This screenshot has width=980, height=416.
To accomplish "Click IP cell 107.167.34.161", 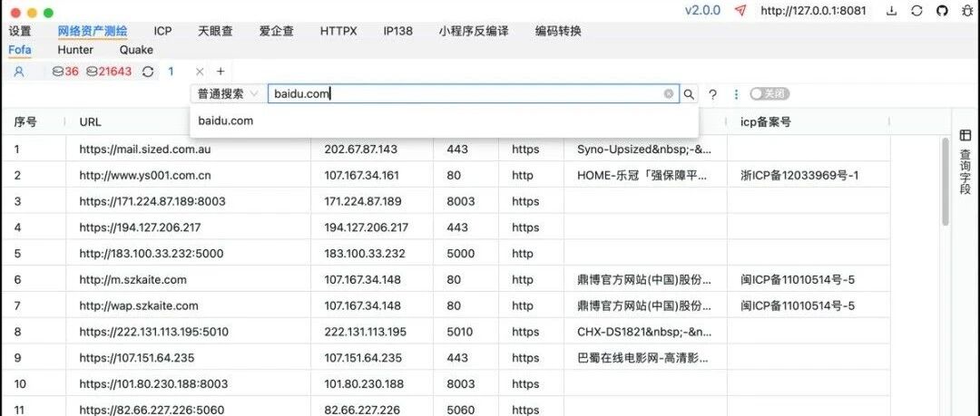I will [361, 176].
